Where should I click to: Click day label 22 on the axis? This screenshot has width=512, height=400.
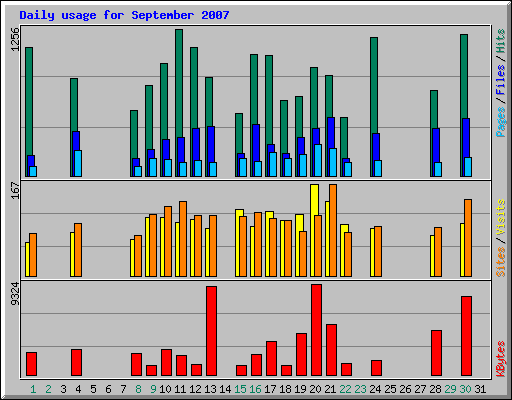click(345, 389)
